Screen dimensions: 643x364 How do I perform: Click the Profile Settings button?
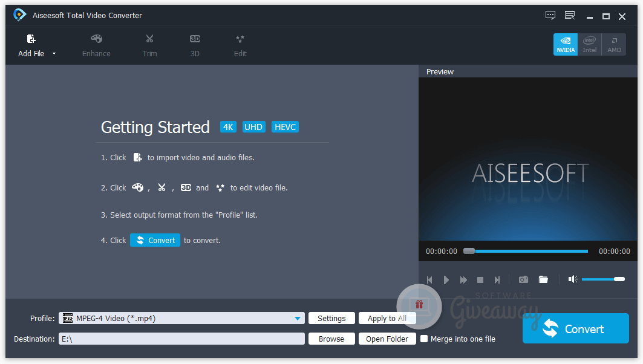pos(331,319)
